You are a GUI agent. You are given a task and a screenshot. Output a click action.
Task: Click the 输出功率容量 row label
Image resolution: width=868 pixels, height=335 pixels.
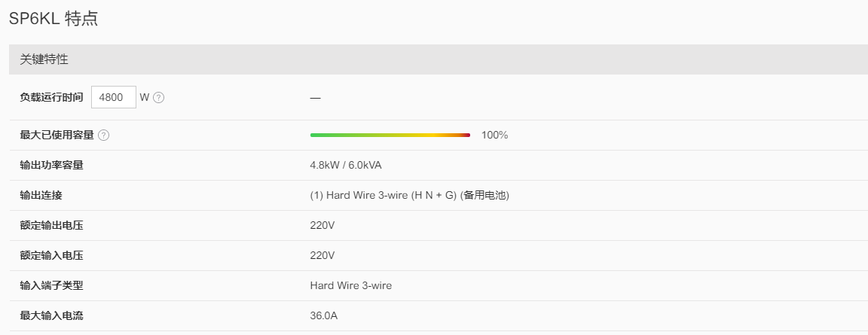[51, 166]
